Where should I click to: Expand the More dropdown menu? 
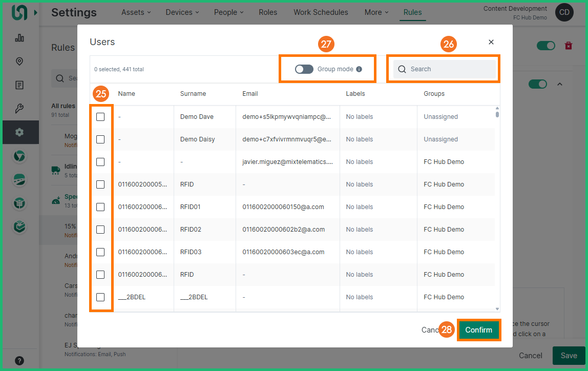pyautogui.click(x=376, y=12)
